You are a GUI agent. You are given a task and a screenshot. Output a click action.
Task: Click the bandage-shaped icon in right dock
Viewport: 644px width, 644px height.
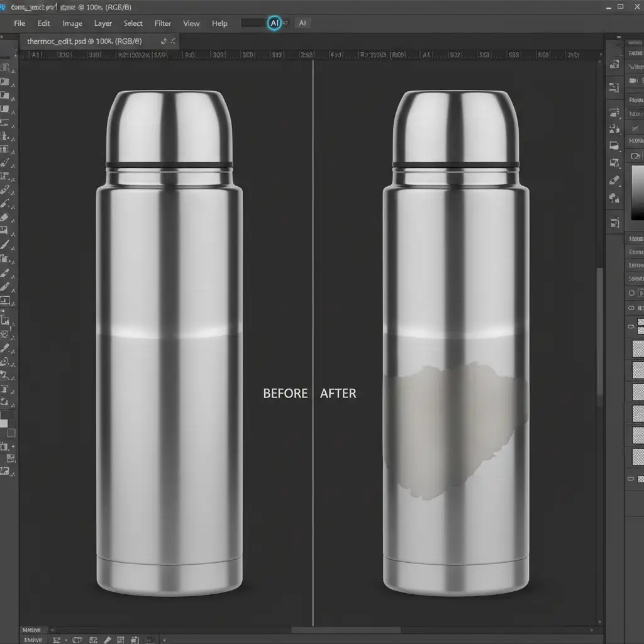tap(614, 180)
